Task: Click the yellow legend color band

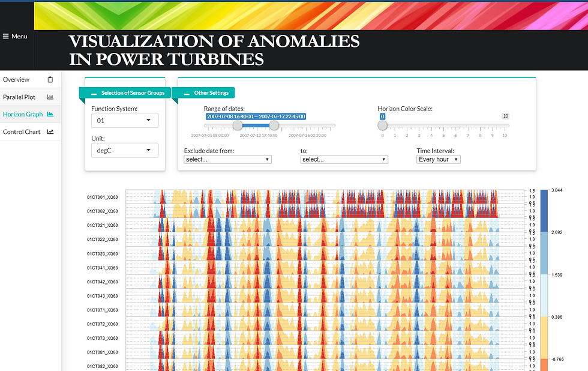Action: click(544, 337)
